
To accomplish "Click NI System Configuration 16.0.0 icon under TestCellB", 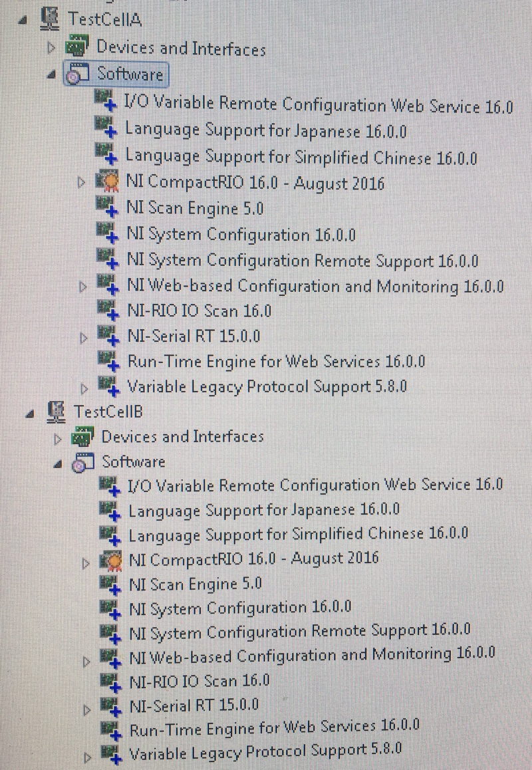I will point(110,610).
